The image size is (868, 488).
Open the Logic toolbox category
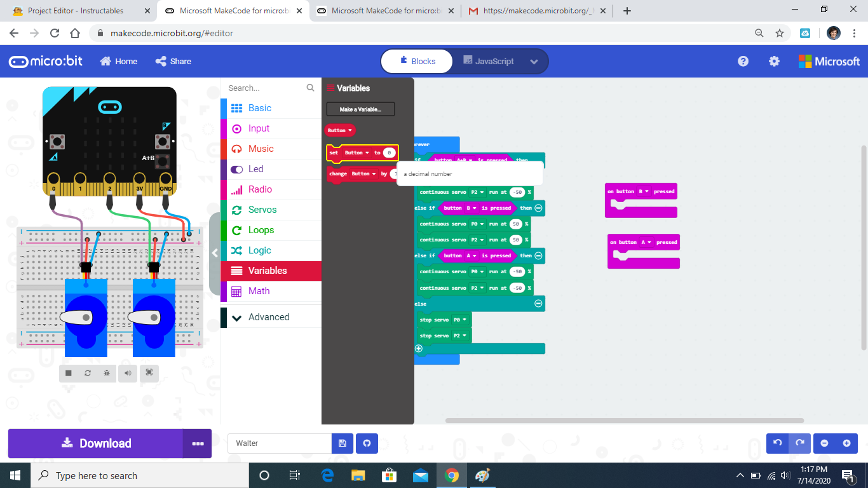point(271,250)
